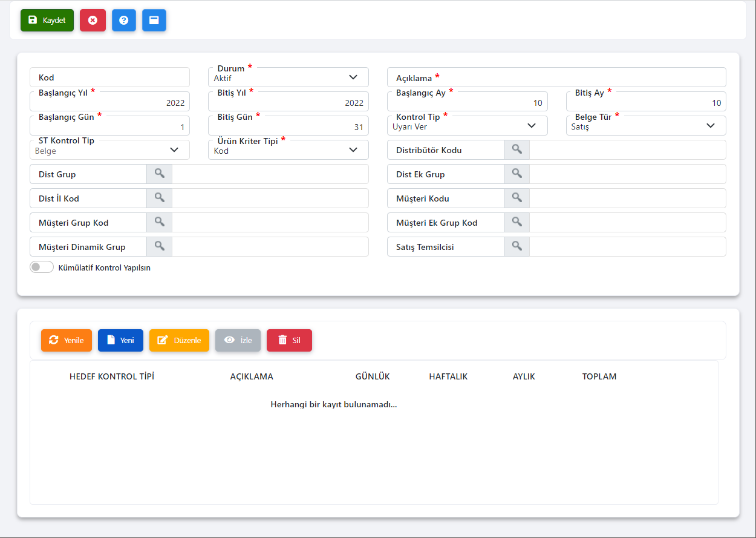The height and width of the screenshot is (538, 756).
Task: Click the red cancel X icon button
Action: [93, 20]
